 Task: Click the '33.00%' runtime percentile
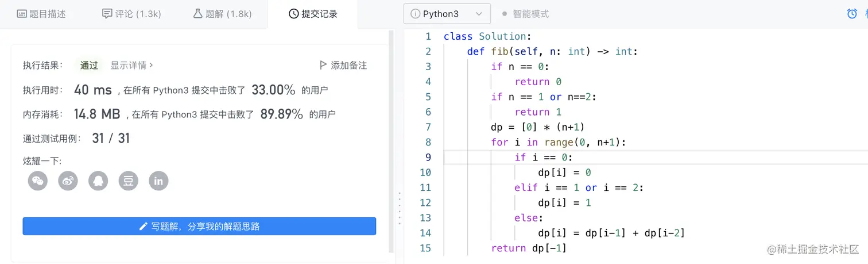pyautogui.click(x=273, y=90)
